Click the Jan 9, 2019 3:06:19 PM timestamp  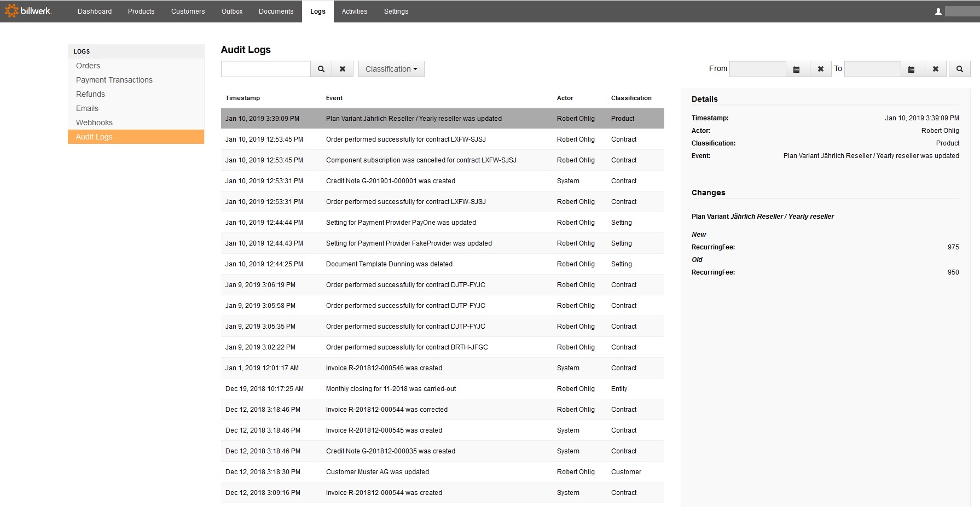click(260, 285)
